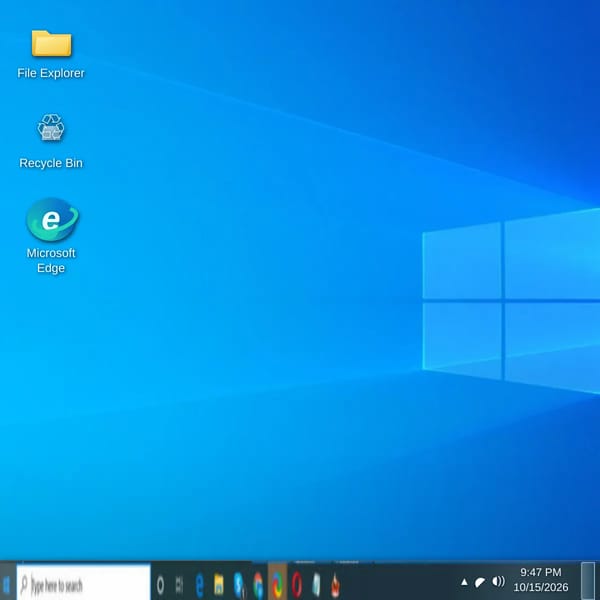Viewport: 600px width, 600px height.
Task: Open the volume speaker tray icon
Action: 498,582
